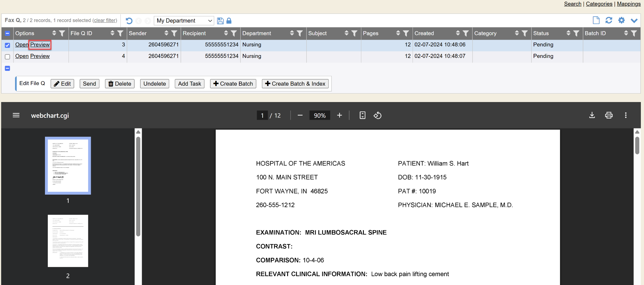
Task: Open the PDF viewer more actions menu
Action: click(x=625, y=115)
